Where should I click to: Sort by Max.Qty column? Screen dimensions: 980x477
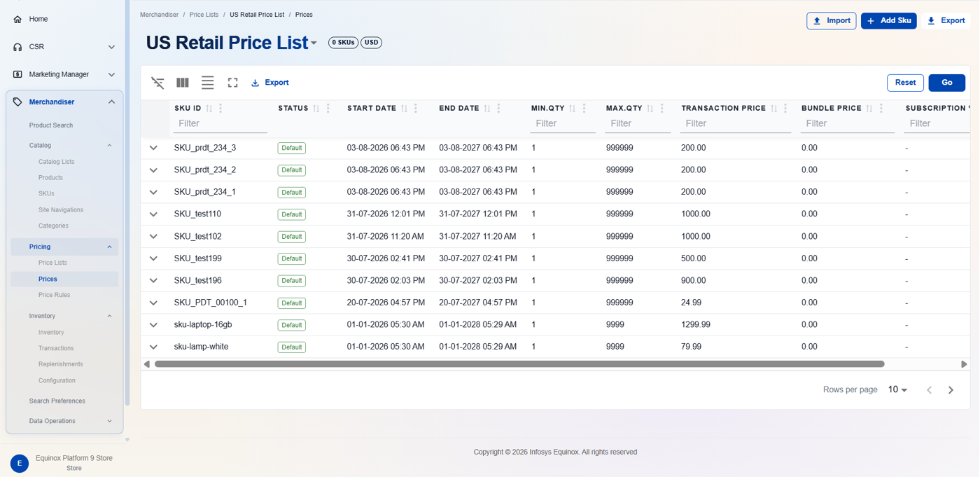tap(650, 109)
